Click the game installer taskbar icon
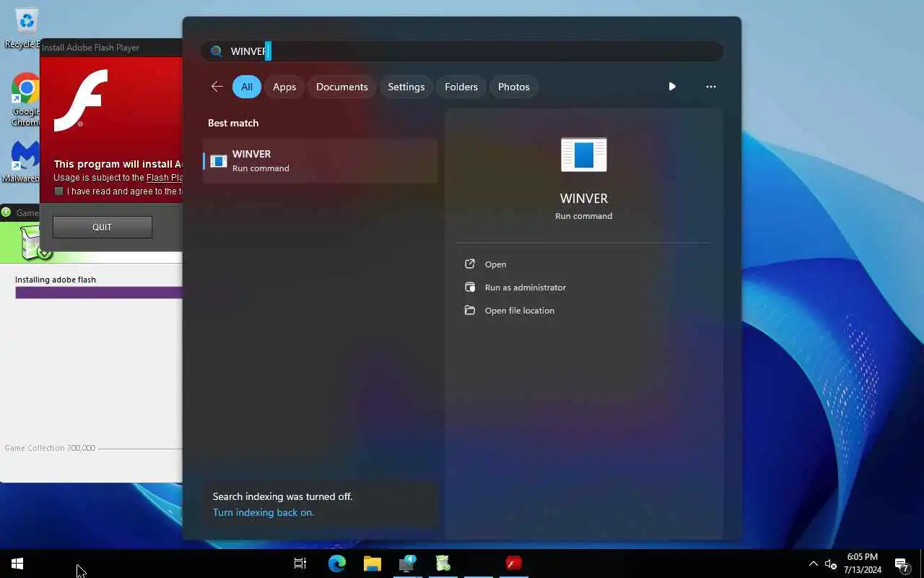The height and width of the screenshot is (578, 924). pos(443,564)
